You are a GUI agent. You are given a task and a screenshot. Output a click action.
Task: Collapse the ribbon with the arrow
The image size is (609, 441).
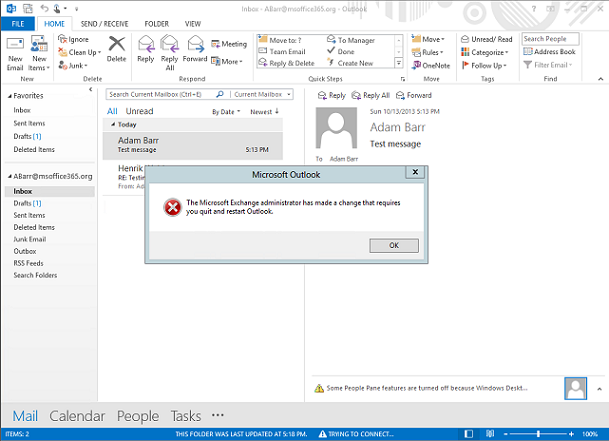coord(600,79)
